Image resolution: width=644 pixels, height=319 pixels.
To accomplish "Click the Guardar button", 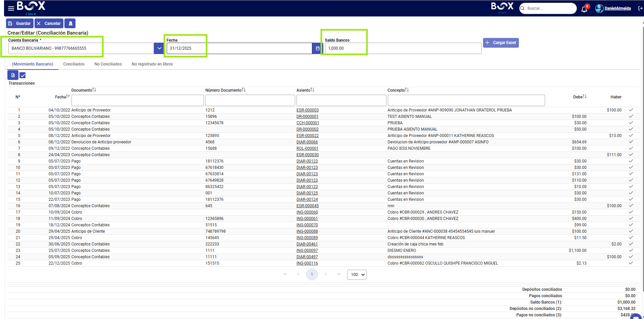I will point(20,24).
